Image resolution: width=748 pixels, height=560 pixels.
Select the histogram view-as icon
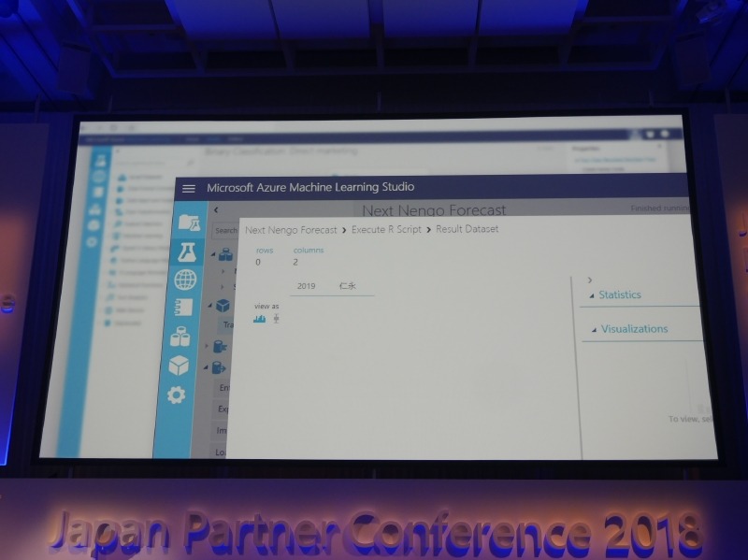point(260,319)
